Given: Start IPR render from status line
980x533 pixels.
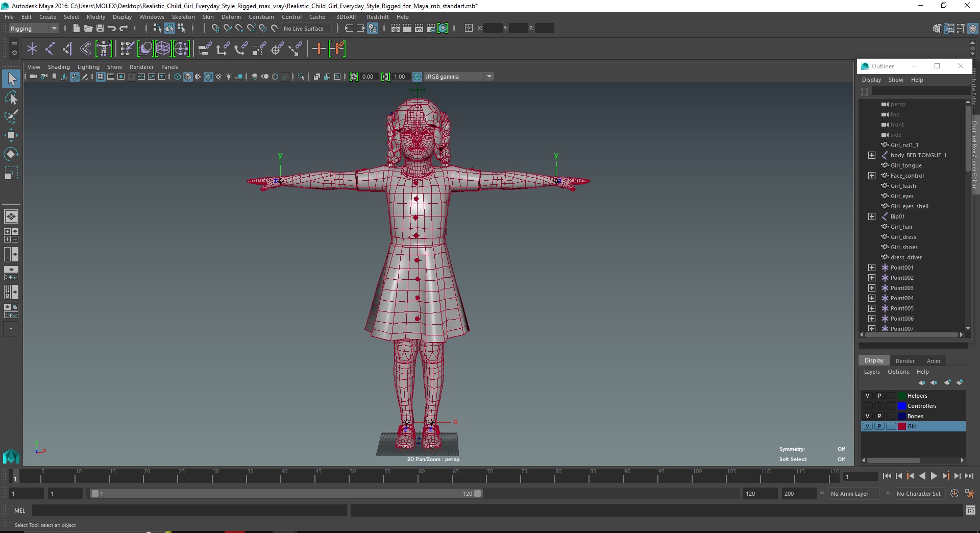Looking at the screenshot, I should tap(419, 29).
